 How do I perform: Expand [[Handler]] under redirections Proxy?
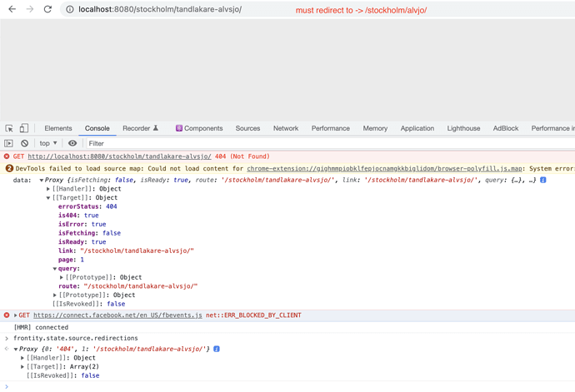point(22,358)
